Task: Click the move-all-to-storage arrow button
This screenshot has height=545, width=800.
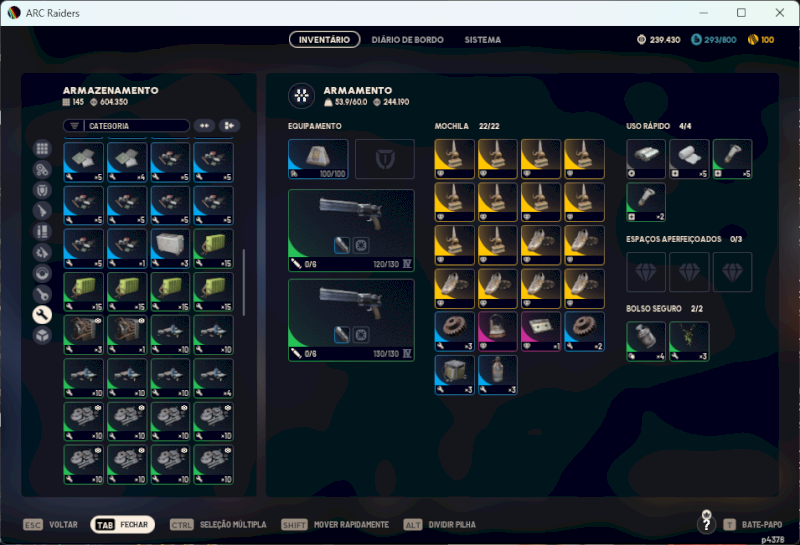Action: click(229, 126)
